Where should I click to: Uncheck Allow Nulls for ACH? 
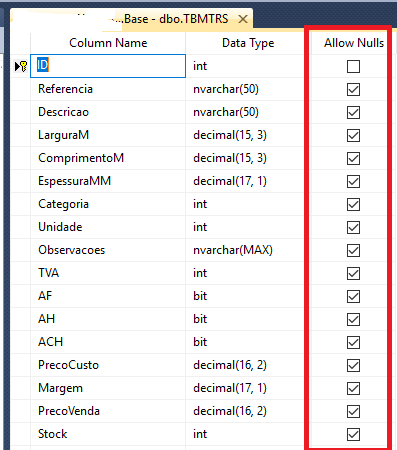click(353, 342)
